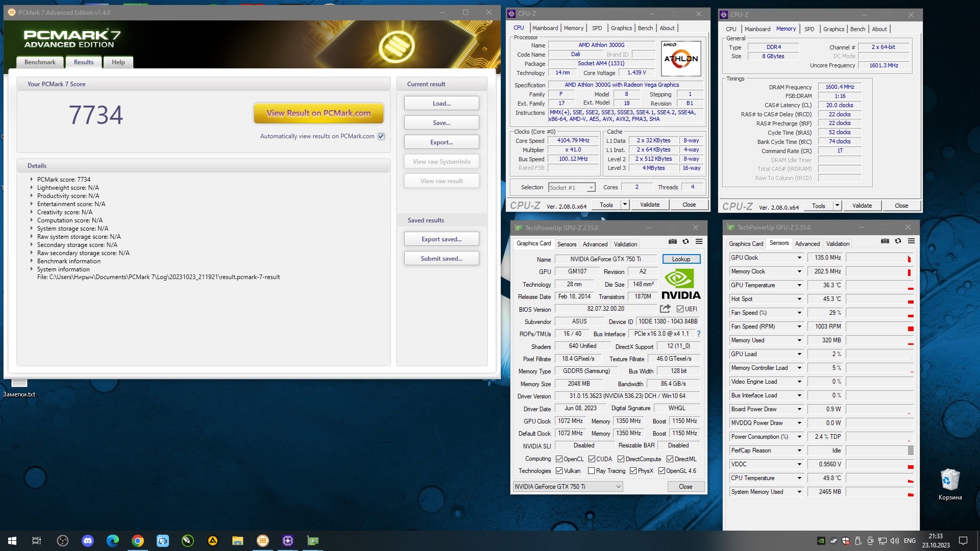Click the AMD Athlon logo in CPU-Z
Image resolution: width=980 pixels, height=551 pixels.
[x=681, y=58]
